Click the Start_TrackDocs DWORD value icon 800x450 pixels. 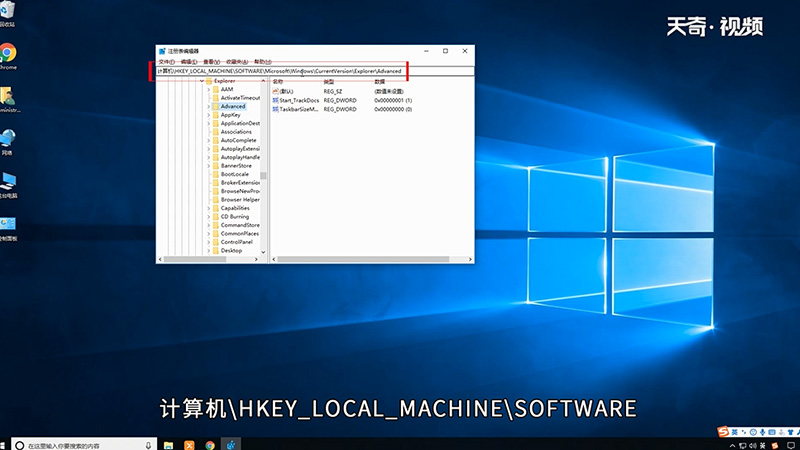click(276, 101)
